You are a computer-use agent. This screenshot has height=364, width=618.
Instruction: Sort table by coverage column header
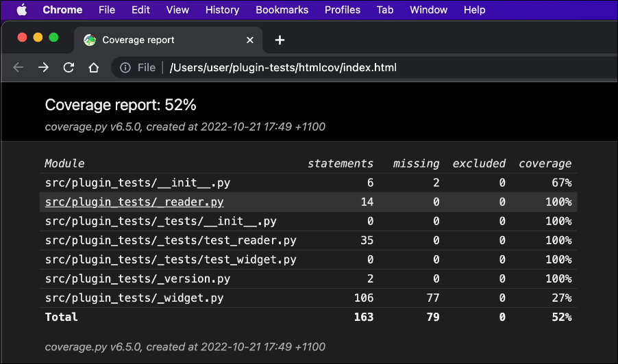point(545,164)
